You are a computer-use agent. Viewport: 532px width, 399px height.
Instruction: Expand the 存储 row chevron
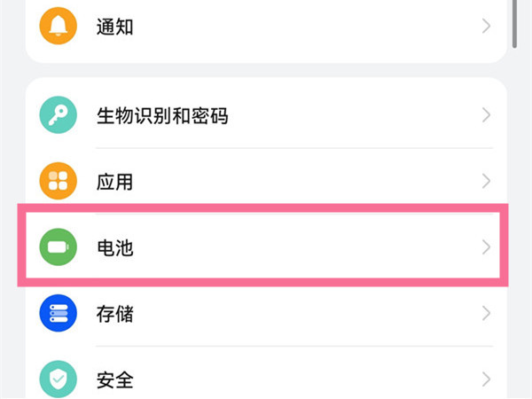pos(486,313)
